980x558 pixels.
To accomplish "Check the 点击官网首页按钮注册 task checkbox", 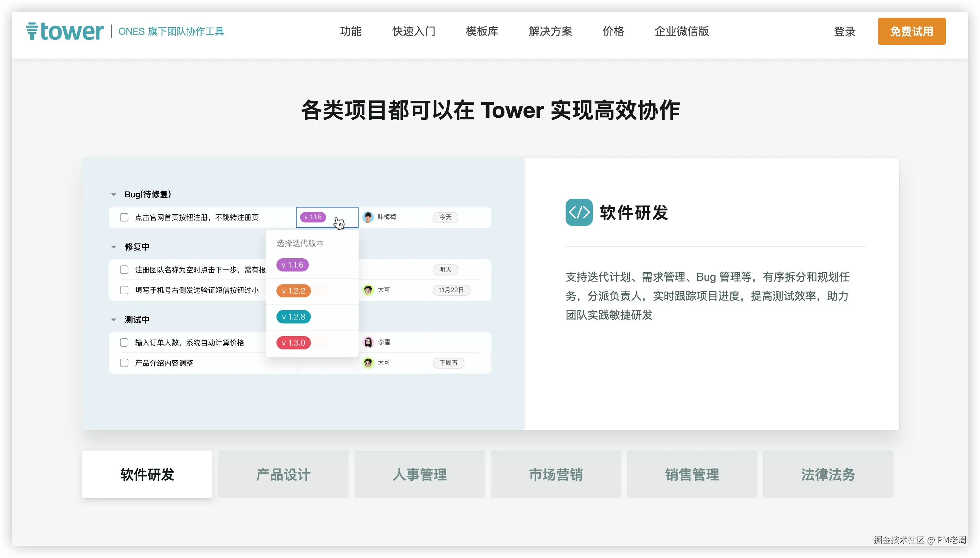I will 124,217.
